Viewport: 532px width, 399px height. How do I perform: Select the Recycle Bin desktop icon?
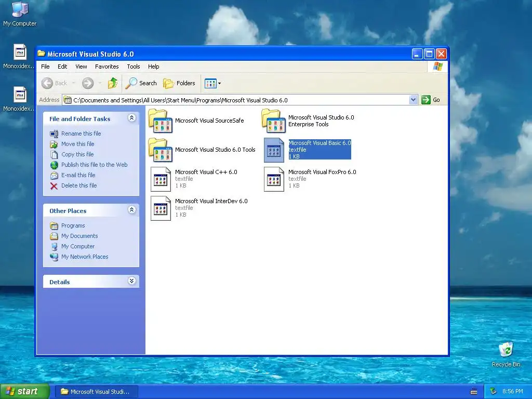506,354
